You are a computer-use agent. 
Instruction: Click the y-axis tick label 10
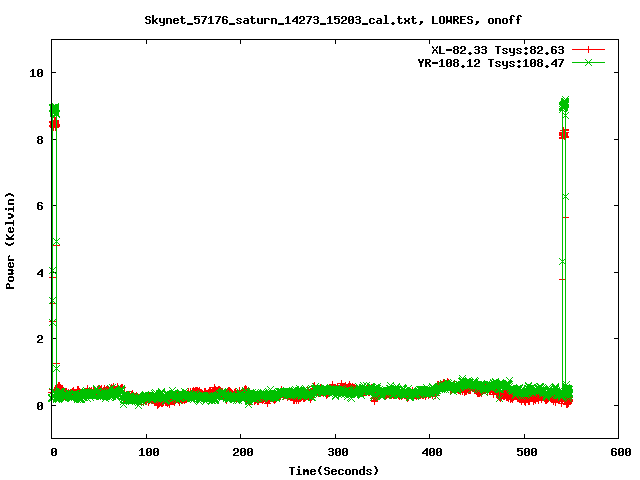[36, 73]
